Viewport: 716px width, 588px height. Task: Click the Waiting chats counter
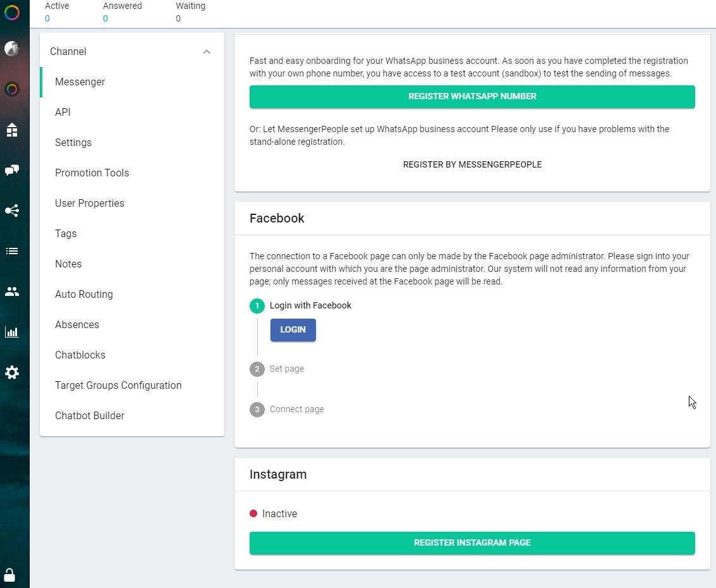click(x=190, y=13)
